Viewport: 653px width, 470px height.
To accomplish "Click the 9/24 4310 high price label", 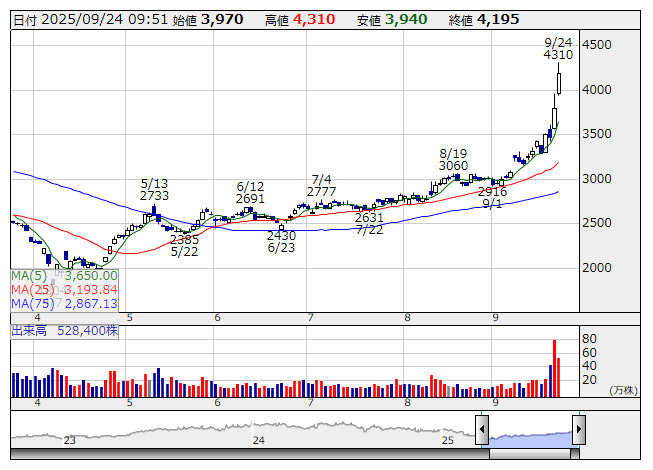I will tap(558, 49).
